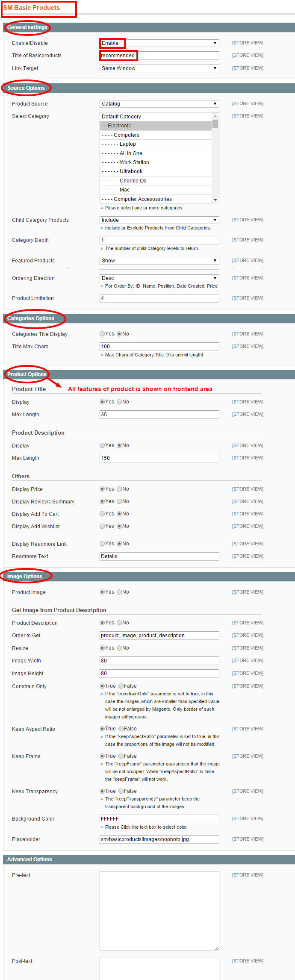The height and width of the screenshot is (980, 295).
Task: Select All In One category
Action: pyautogui.click(x=156, y=153)
